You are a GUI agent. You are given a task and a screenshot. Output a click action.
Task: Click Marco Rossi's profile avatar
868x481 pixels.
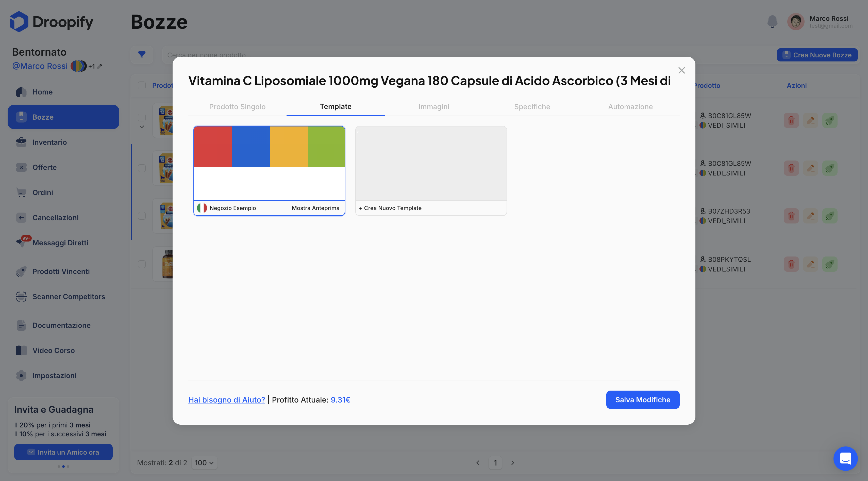[x=796, y=22]
